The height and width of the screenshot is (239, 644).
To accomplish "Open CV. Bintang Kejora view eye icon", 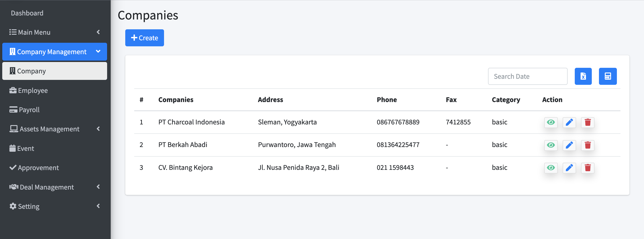I will (551, 168).
